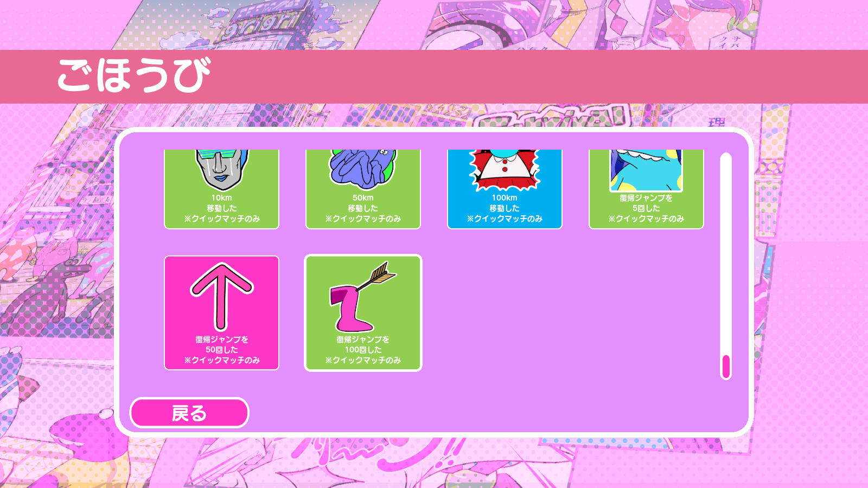Click the 復帰ジャンプを5回した reward label
The width and height of the screenshot is (868, 488).
[x=646, y=203]
